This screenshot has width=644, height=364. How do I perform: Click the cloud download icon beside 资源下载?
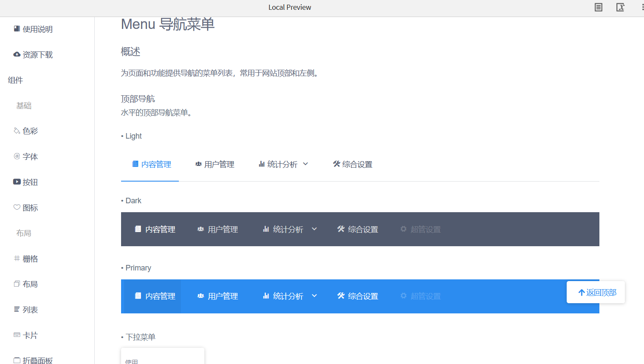click(x=17, y=54)
